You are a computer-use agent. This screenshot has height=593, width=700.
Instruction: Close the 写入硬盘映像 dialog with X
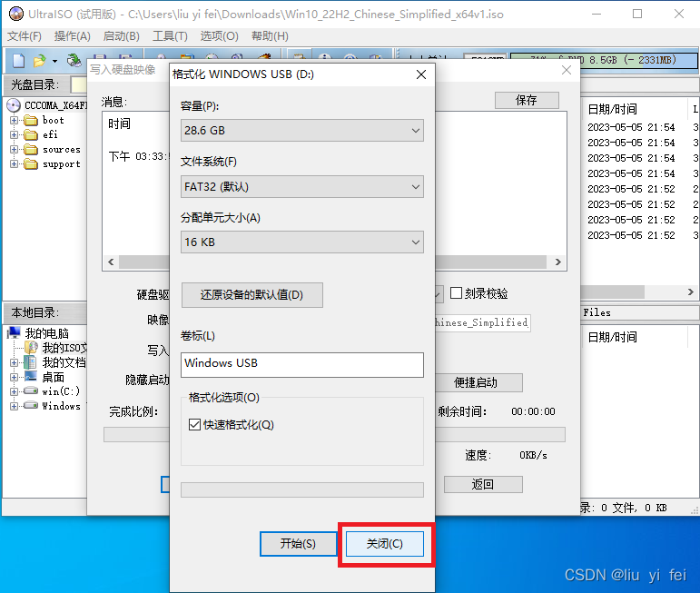567,70
